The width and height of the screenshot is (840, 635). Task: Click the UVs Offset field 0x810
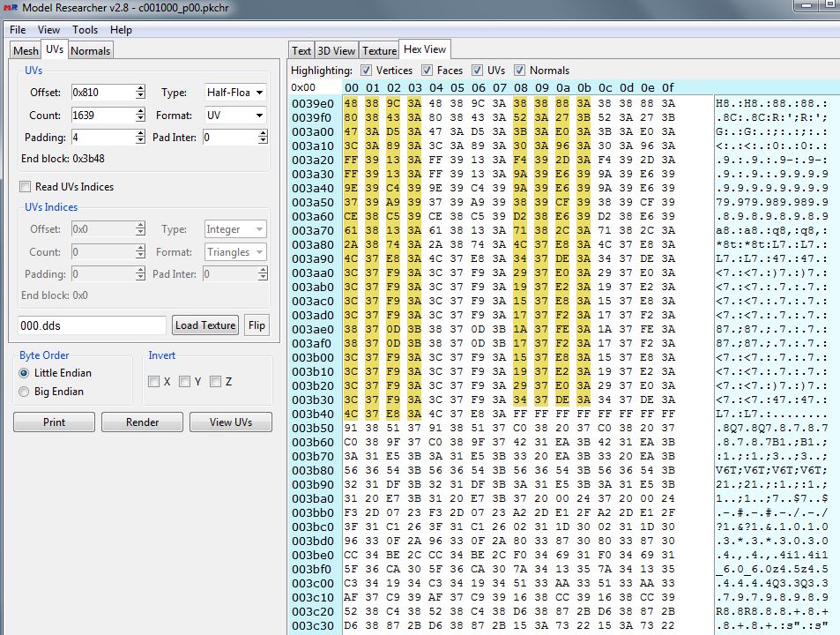coord(103,93)
